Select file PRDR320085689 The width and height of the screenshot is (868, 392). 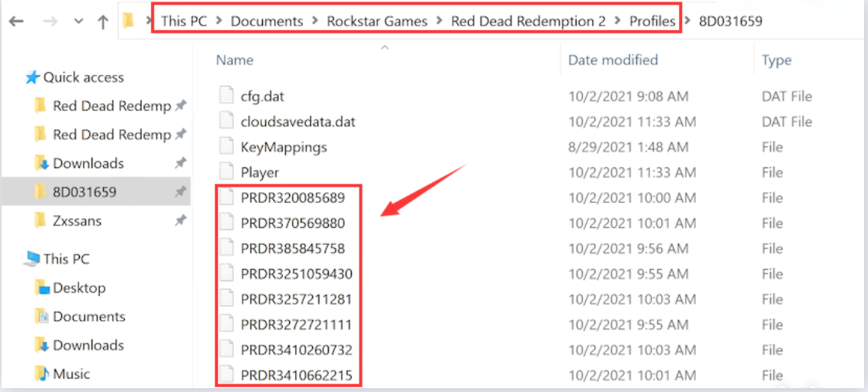(293, 198)
